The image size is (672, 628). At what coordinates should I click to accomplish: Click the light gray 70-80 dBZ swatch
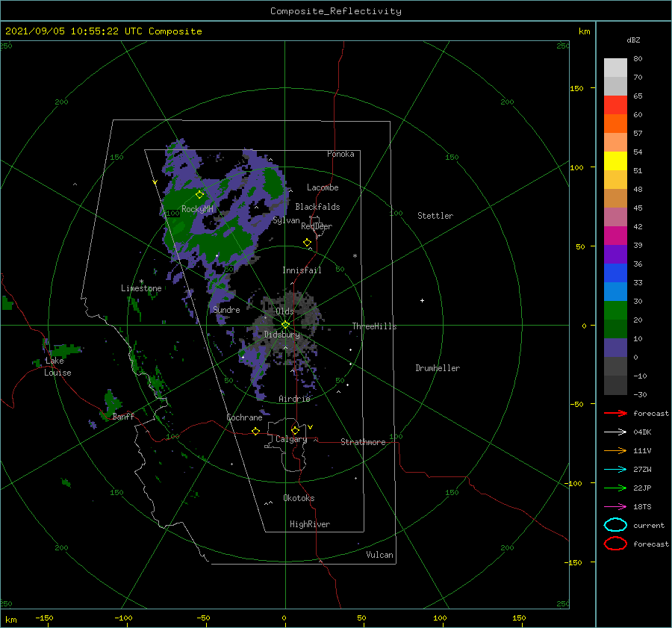click(x=615, y=67)
